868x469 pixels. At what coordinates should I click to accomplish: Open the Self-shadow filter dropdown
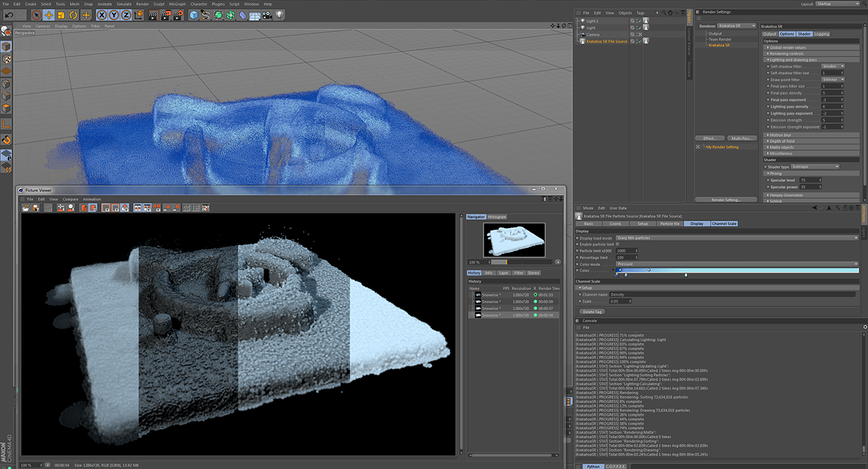click(833, 67)
